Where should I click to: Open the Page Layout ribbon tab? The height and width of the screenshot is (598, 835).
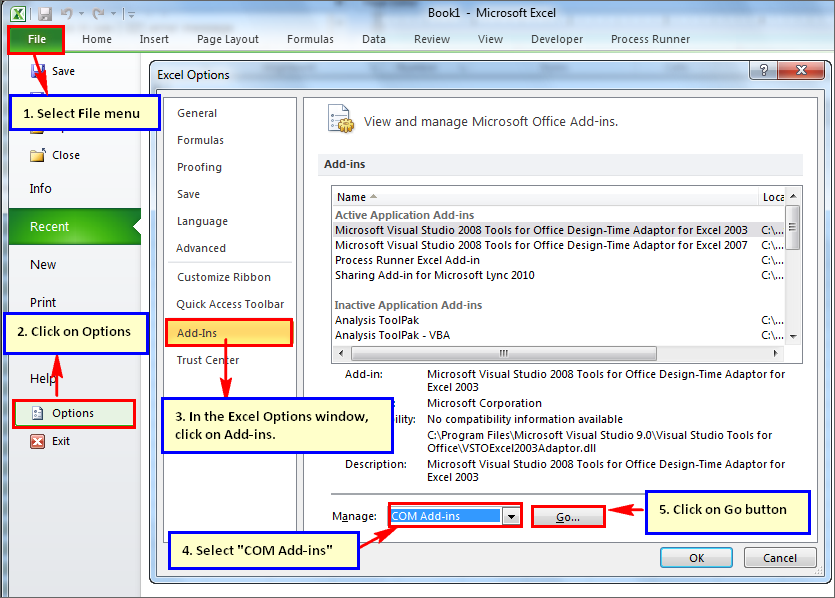pyautogui.click(x=228, y=39)
